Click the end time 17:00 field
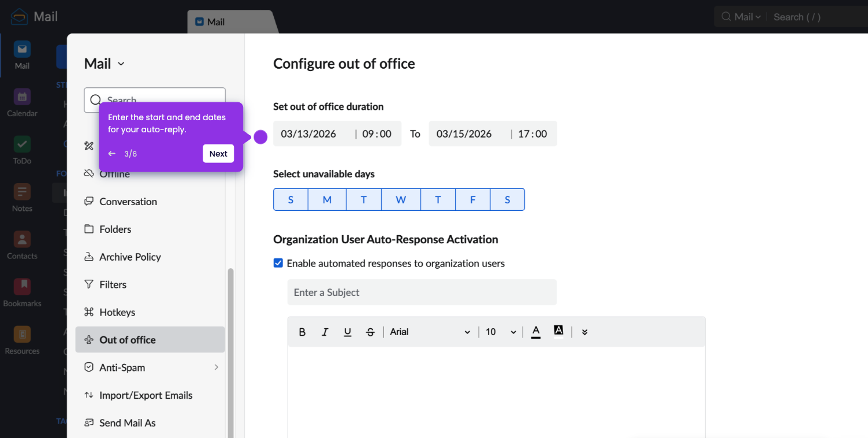 [x=532, y=134]
